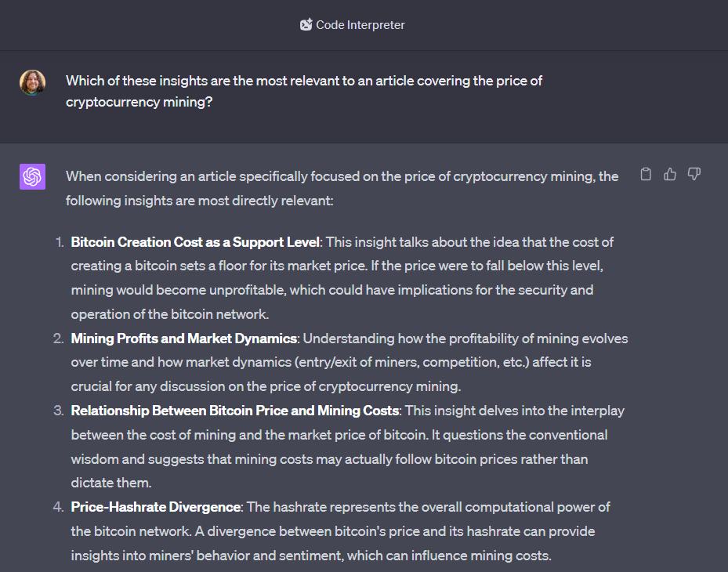Click the user's question about cryptocurrency mining

302,91
